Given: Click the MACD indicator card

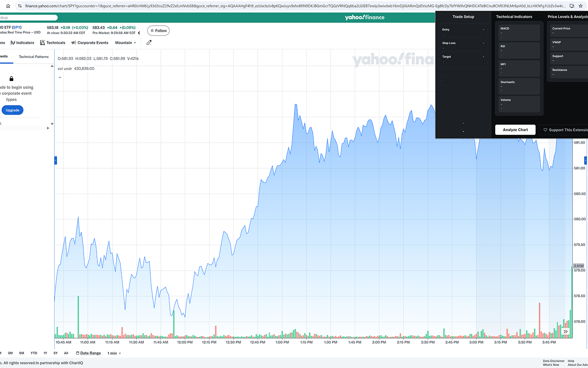Looking at the screenshot, I should 520,33.
